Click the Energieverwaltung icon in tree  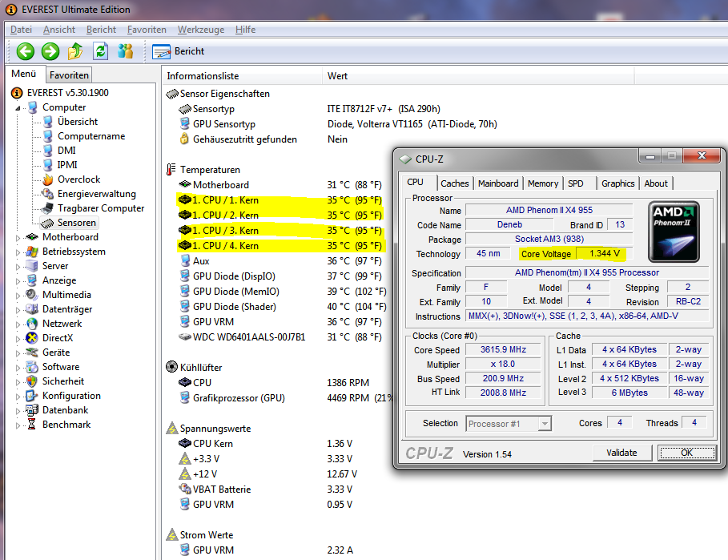[x=48, y=194]
